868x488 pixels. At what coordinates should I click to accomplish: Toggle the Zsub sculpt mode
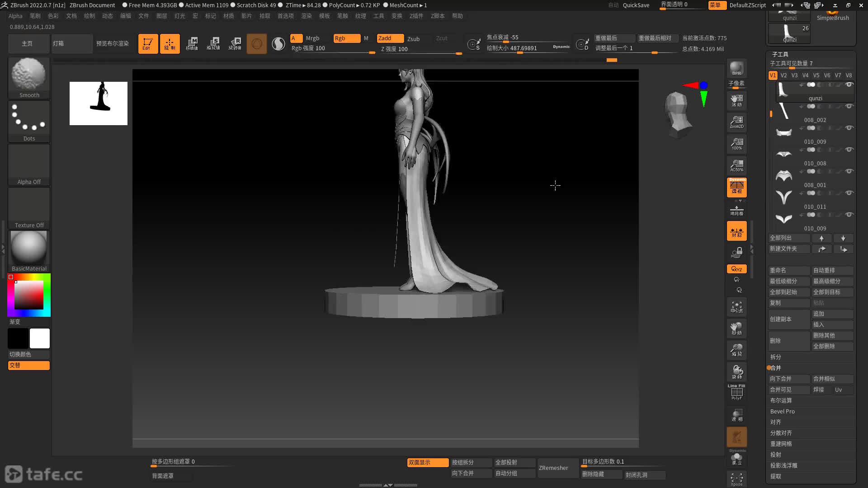coord(413,39)
